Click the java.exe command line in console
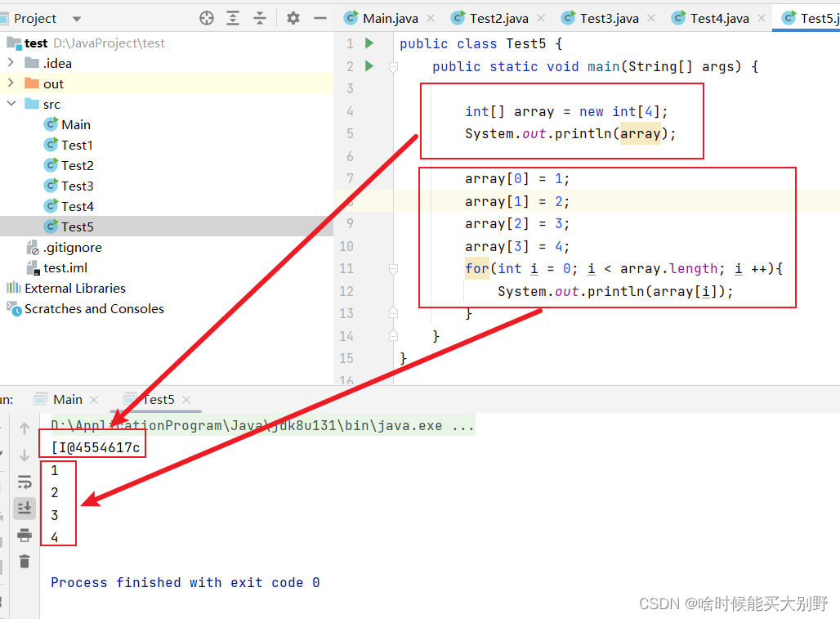Screen dimensions: 840x619 pos(262,425)
